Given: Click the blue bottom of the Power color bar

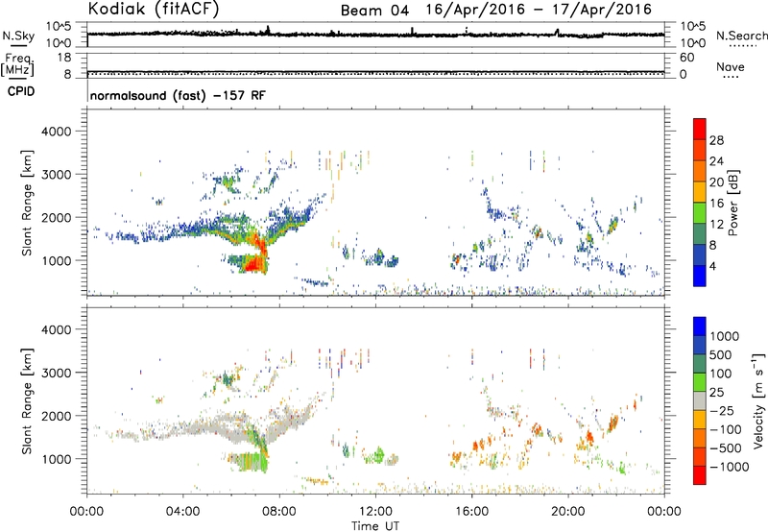Looking at the screenshot, I should coord(700,277).
